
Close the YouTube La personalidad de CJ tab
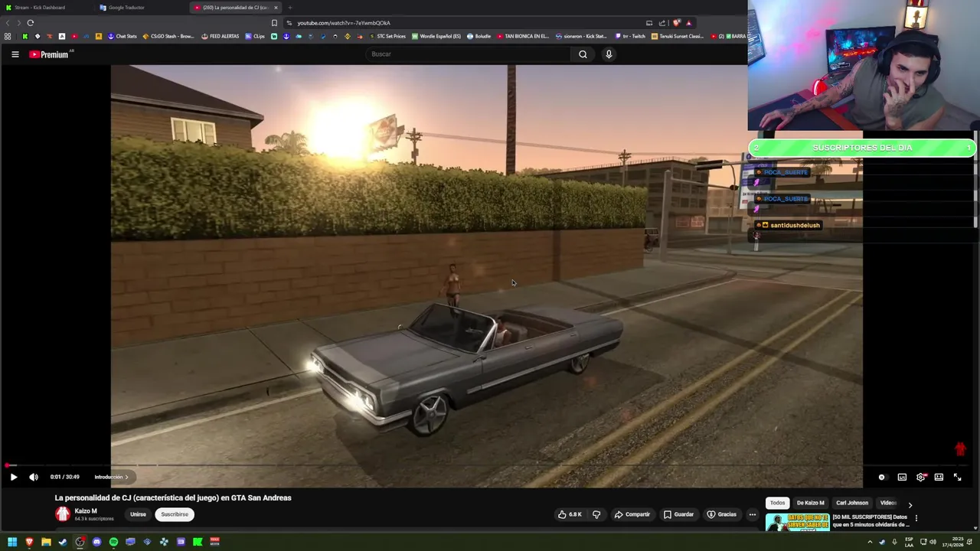[x=276, y=8]
